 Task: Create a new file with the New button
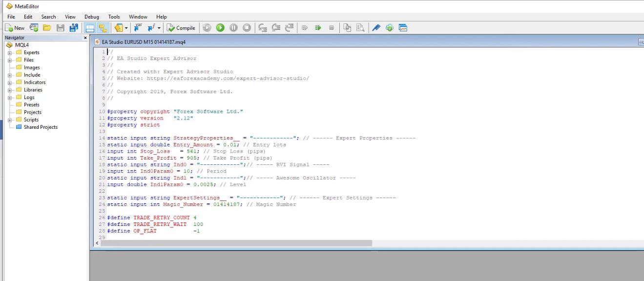[15, 28]
